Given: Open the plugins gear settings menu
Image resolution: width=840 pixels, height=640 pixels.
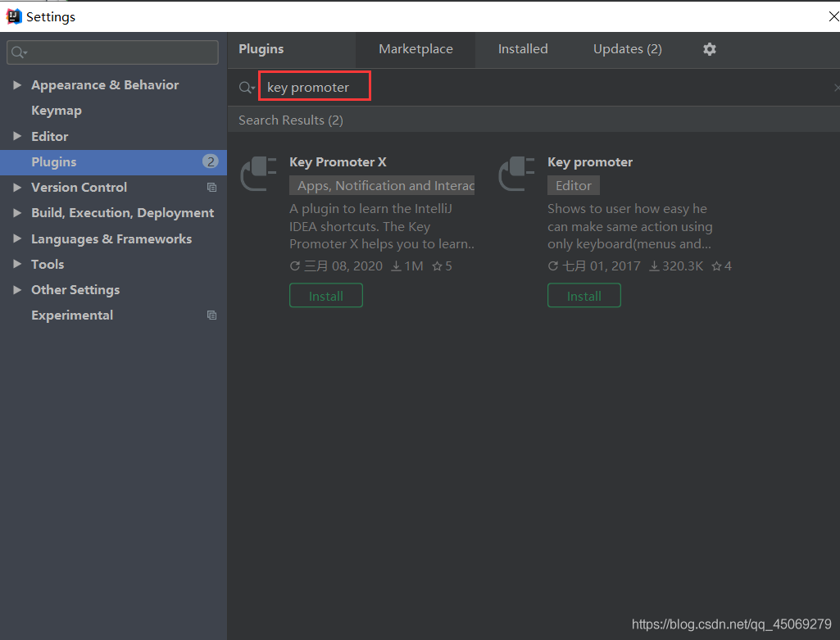Looking at the screenshot, I should point(709,49).
